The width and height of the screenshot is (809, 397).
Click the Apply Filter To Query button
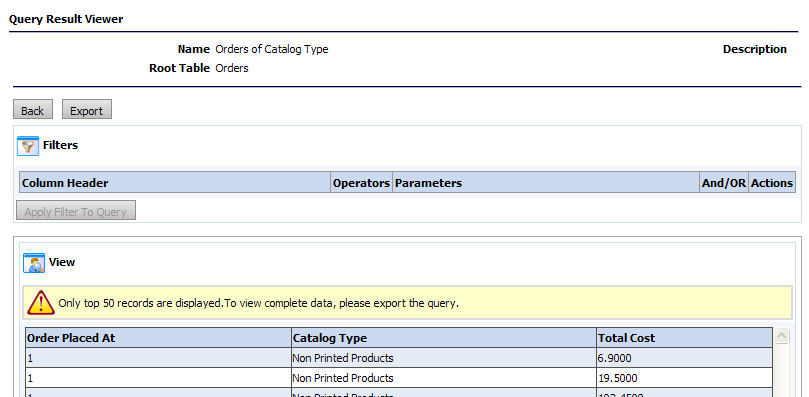point(76,211)
